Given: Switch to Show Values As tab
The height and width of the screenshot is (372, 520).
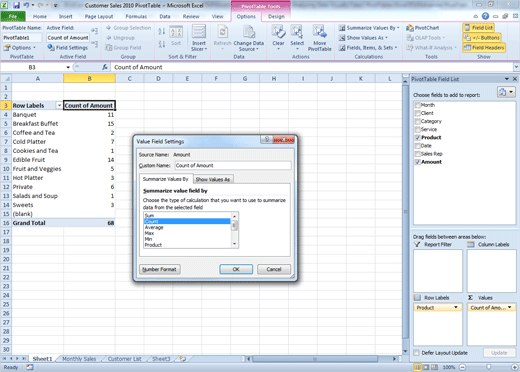Looking at the screenshot, I should (213, 179).
